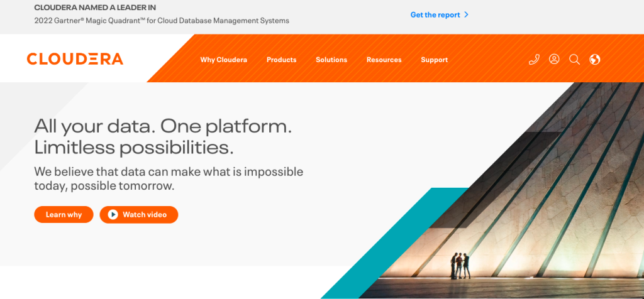Open search with the magnifier icon
This screenshot has height=299, width=644.
(574, 60)
